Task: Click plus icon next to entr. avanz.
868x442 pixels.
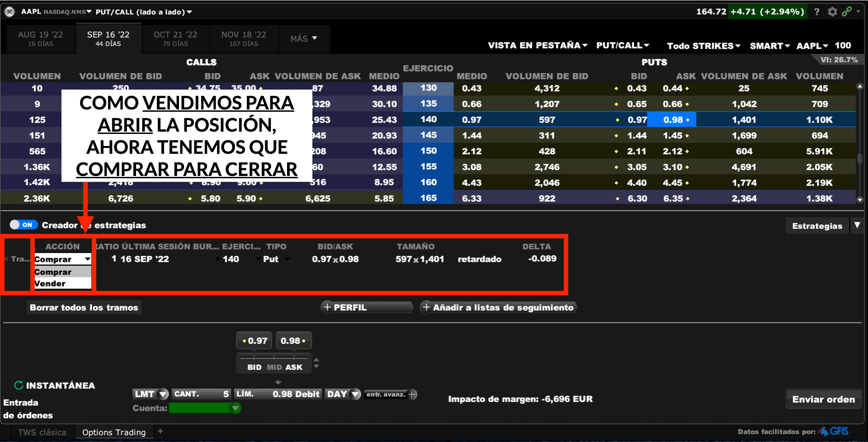Action: (x=412, y=394)
